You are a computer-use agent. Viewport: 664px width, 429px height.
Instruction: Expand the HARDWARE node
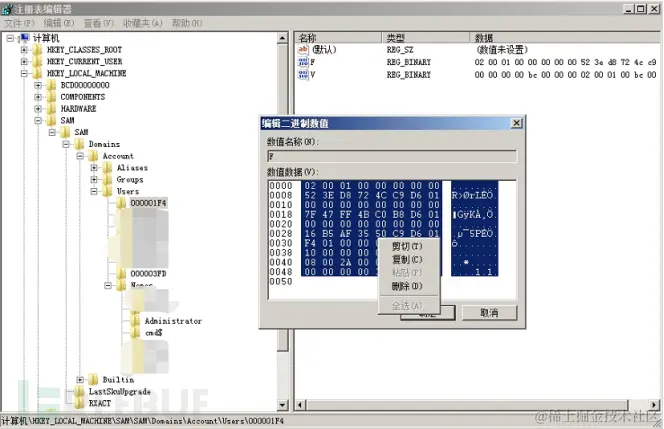[38, 109]
